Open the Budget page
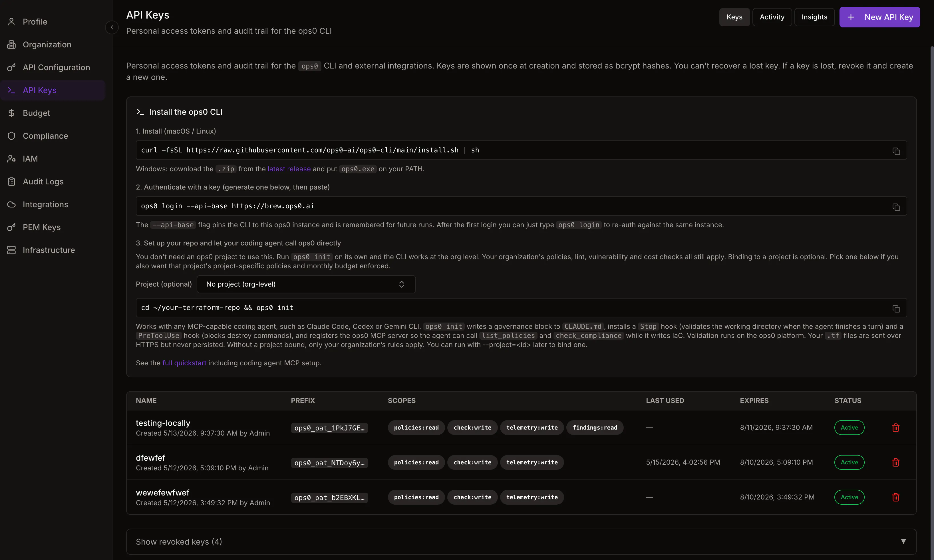 53,113
